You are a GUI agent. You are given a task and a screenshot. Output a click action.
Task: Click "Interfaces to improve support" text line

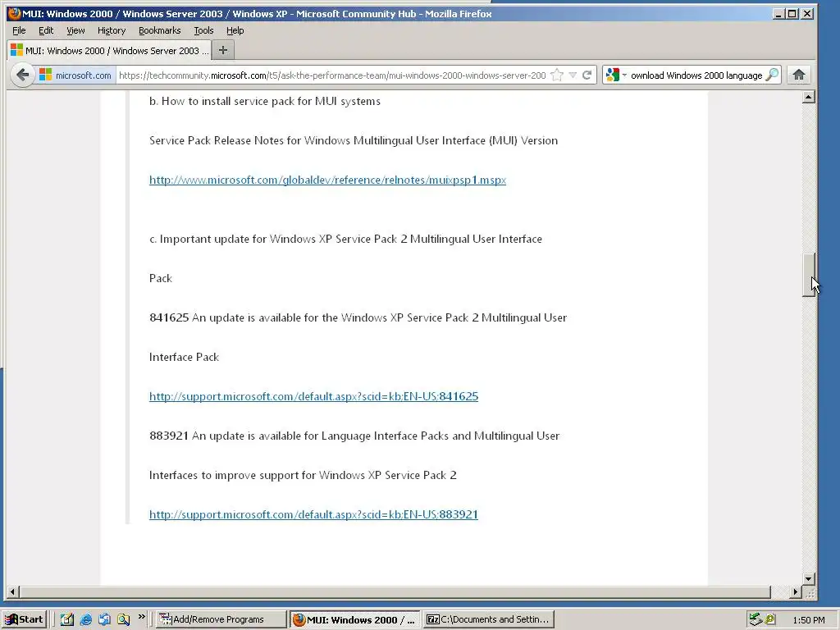(303, 475)
